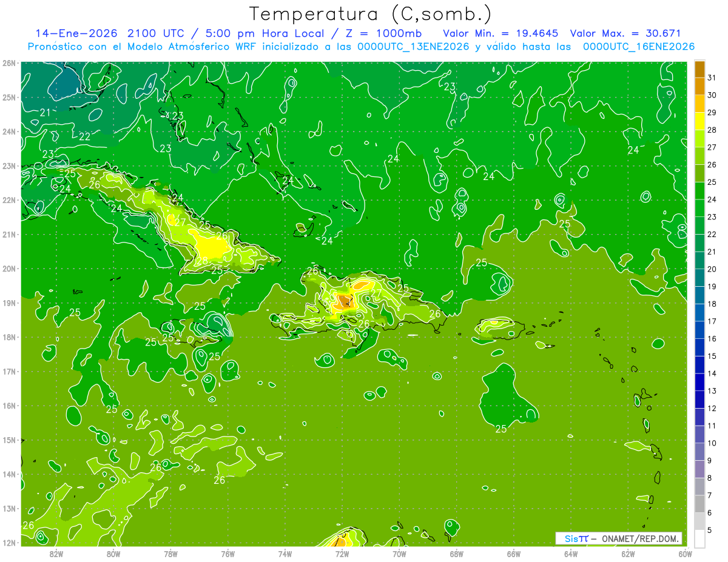
Task: Click the '15N' latitude axis label
Action: (x=9, y=440)
